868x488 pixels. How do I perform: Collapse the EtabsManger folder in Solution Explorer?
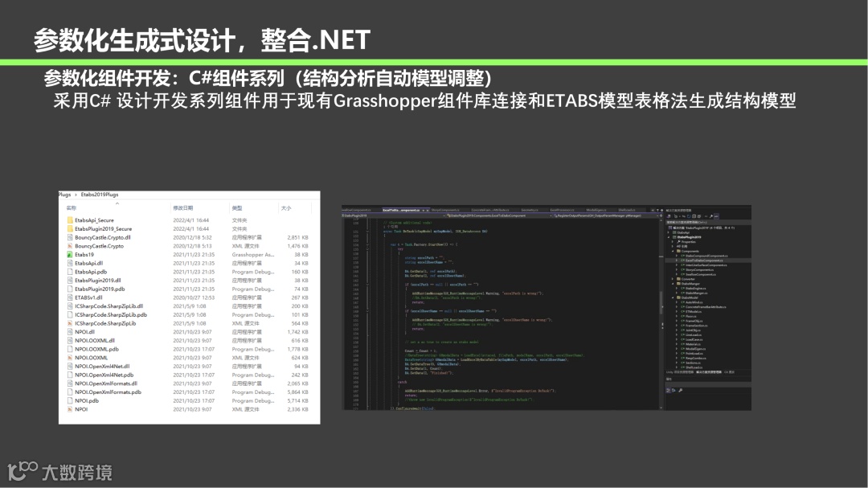point(673,284)
